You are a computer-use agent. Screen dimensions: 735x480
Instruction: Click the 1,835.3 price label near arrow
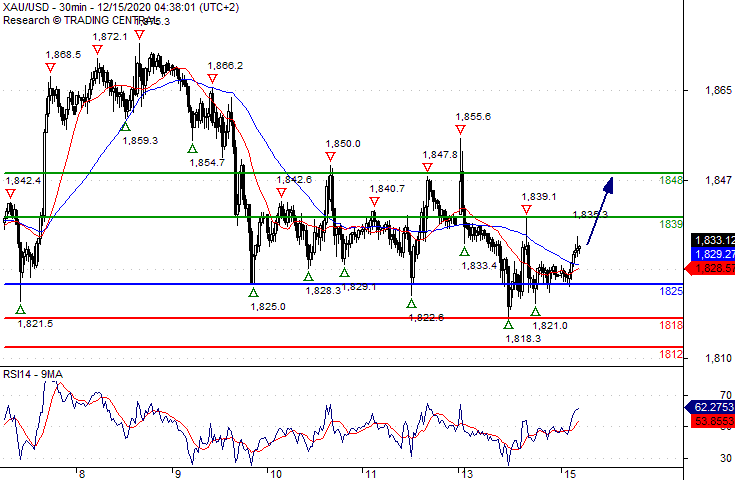[x=590, y=215]
